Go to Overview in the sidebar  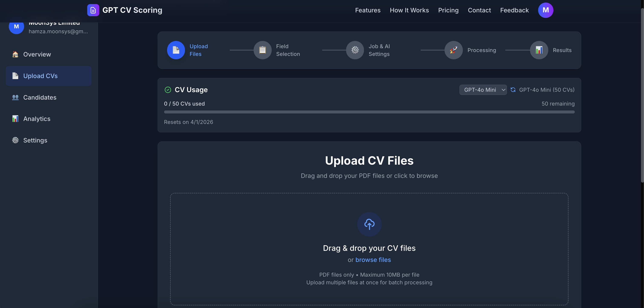(37, 54)
